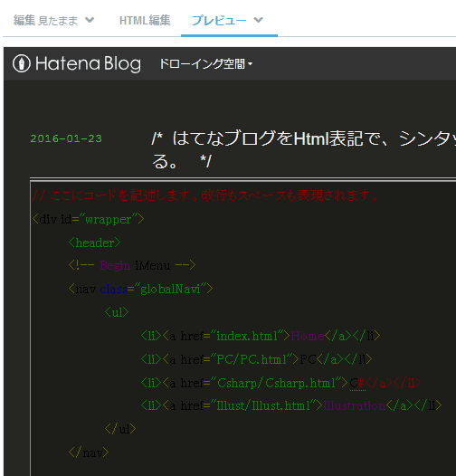Open the 2016-01-23 date link

[66, 138]
